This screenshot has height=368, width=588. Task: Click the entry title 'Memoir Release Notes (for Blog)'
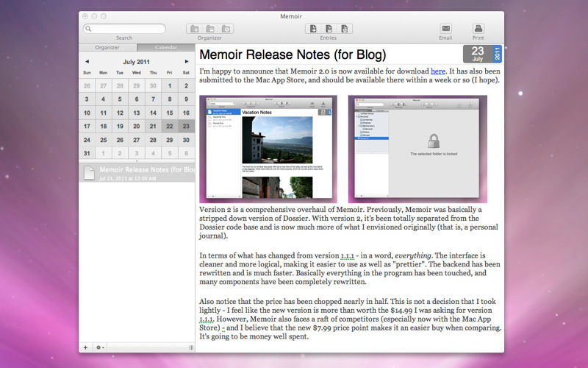pos(293,54)
